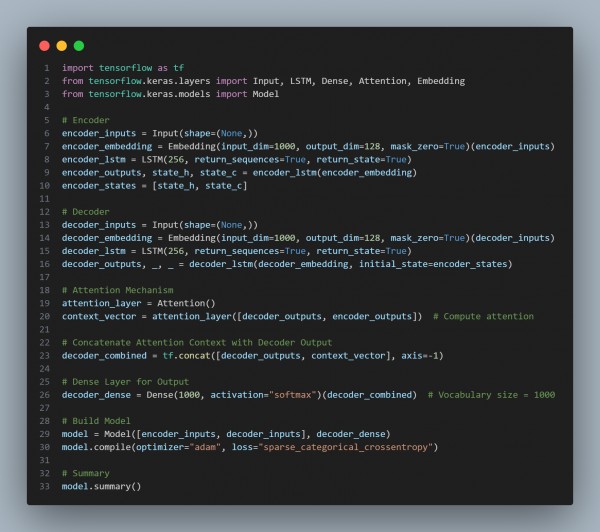The height and width of the screenshot is (532, 600).
Task: Click 'decoder_lstm' assignment on line 15
Action: point(93,251)
